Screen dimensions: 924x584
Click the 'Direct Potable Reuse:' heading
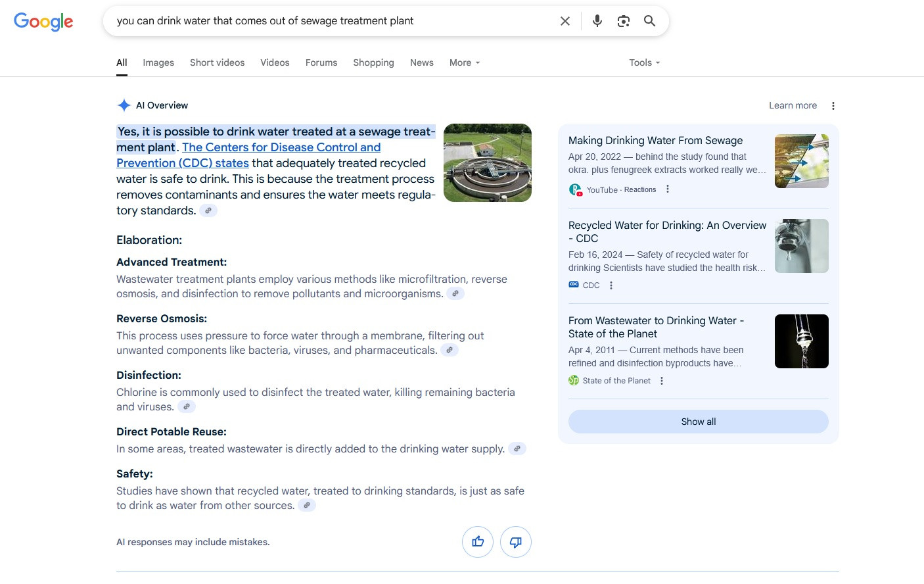click(x=172, y=432)
